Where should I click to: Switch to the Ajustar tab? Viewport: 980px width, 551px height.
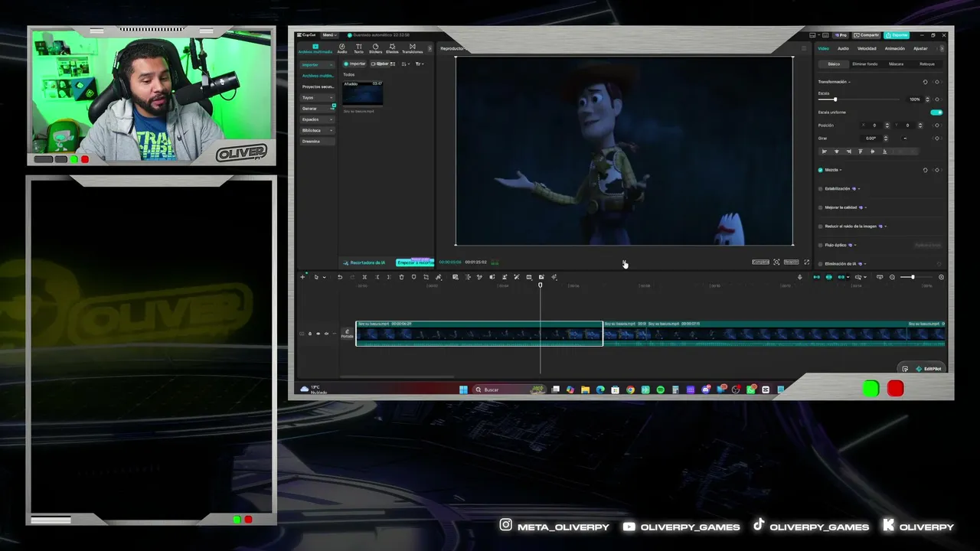(920, 48)
